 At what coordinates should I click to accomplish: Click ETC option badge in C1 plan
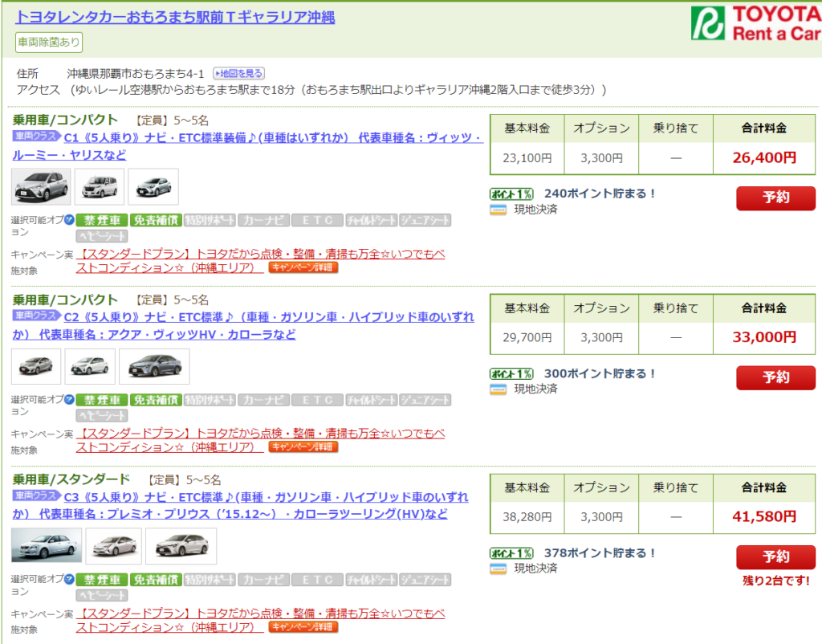pyautogui.click(x=317, y=220)
